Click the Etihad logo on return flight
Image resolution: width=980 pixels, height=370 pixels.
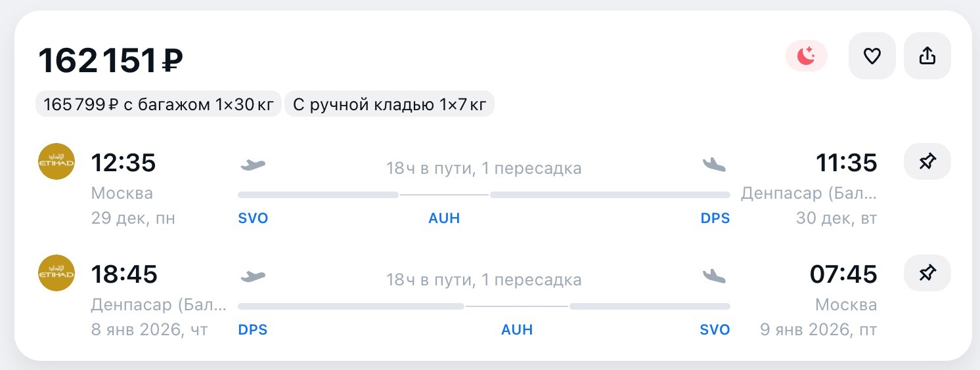click(56, 273)
